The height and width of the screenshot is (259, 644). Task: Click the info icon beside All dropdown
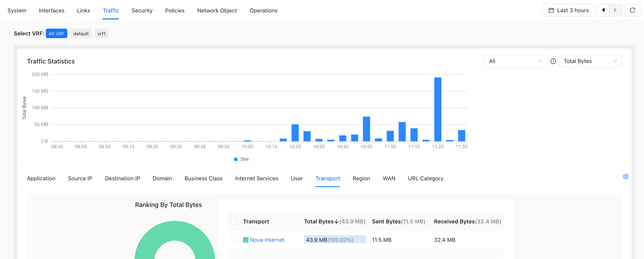pyautogui.click(x=553, y=61)
